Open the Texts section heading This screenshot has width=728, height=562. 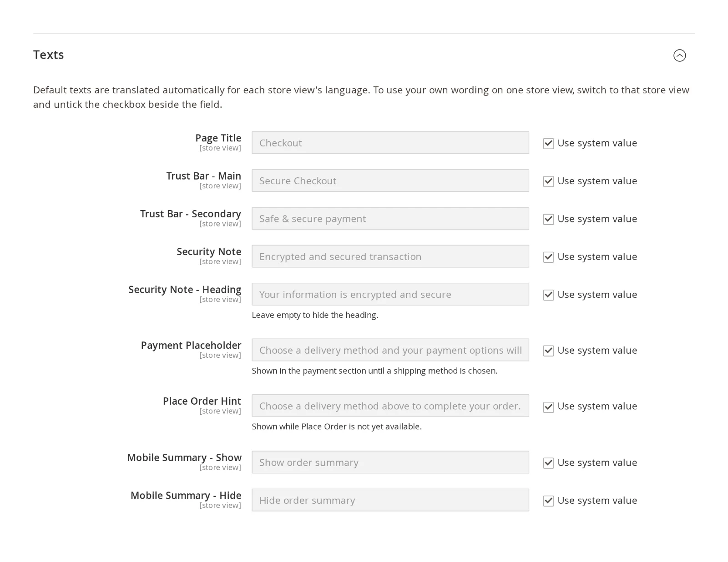[49, 55]
